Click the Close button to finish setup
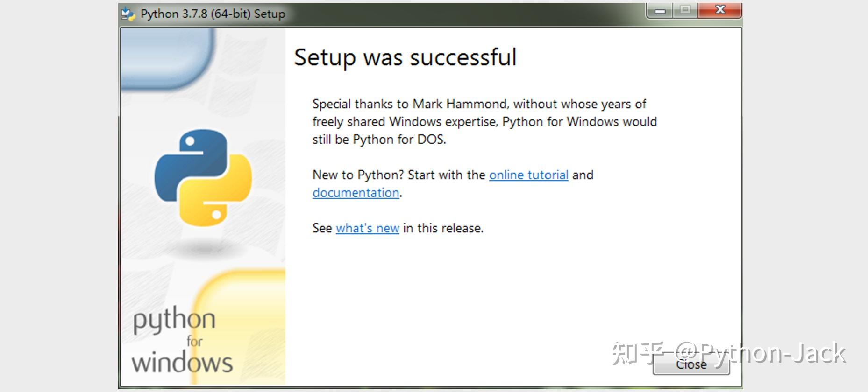This screenshot has width=868, height=392. tap(691, 364)
